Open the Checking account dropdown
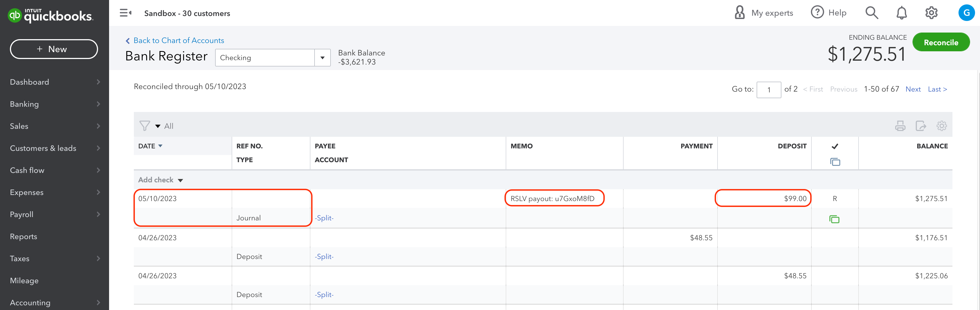This screenshot has width=980, height=310. pos(322,58)
